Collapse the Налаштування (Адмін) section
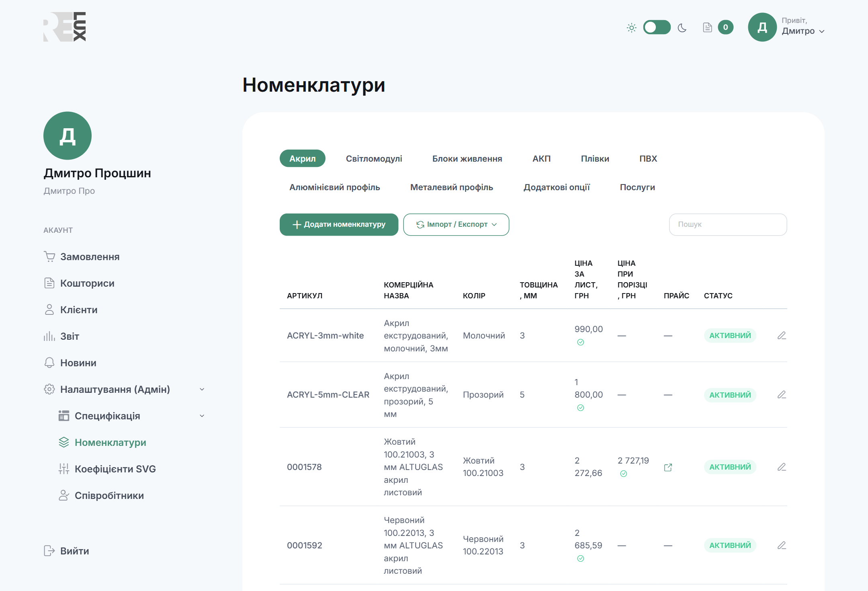The image size is (868, 591). pyautogui.click(x=202, y=389)
